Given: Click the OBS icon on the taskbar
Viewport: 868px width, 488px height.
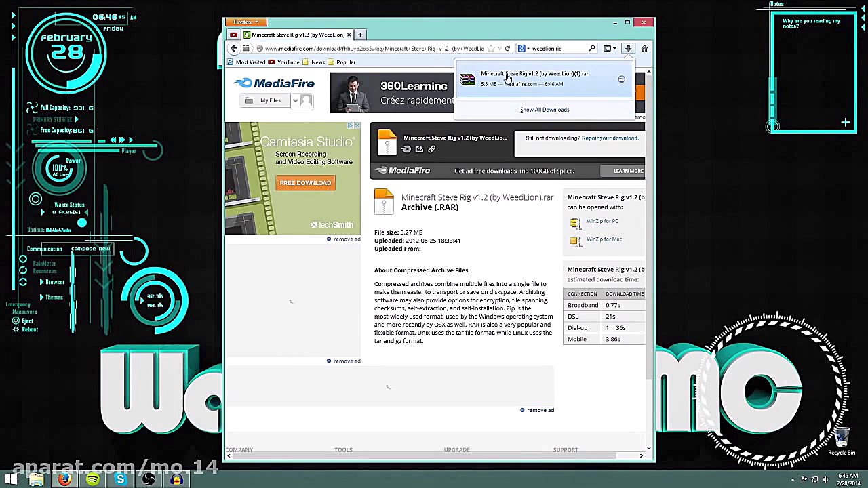Looking at the screenshot, I should 149,480.
